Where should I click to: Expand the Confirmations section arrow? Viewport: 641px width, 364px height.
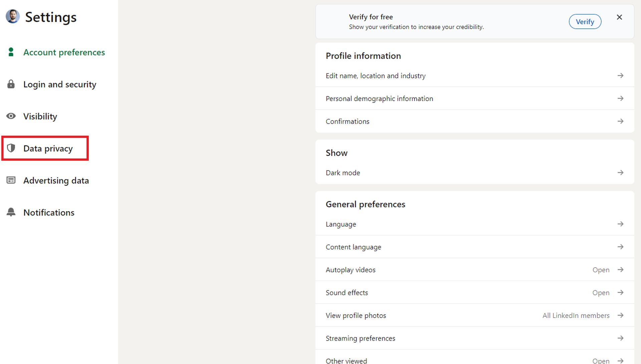620,121
